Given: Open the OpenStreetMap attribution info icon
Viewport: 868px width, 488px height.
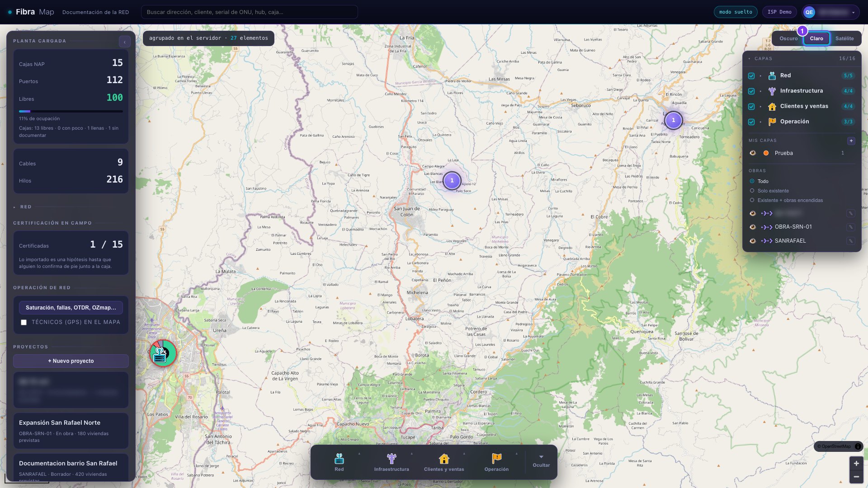Looking at the screenshot, I should click(x=858, y=446).
